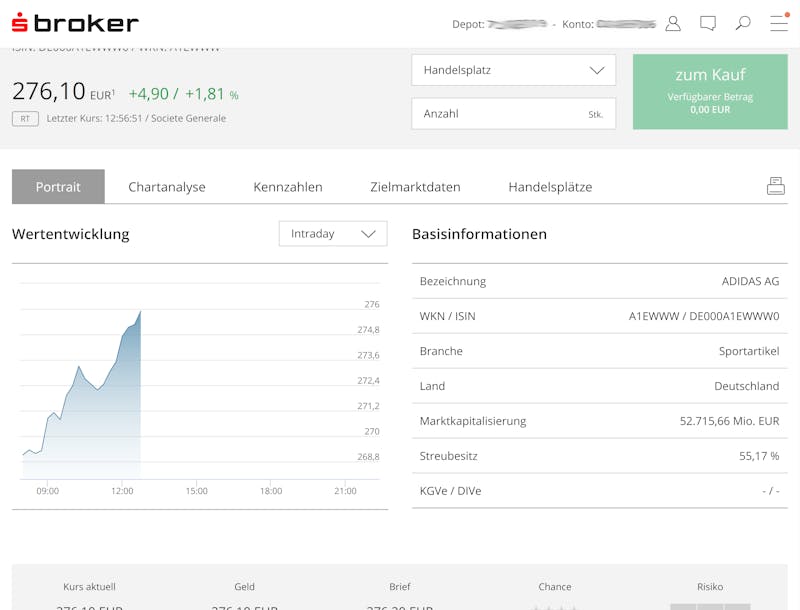Open the hamburger menu
This screenshot has height=610, width=800.
point(779,23)
